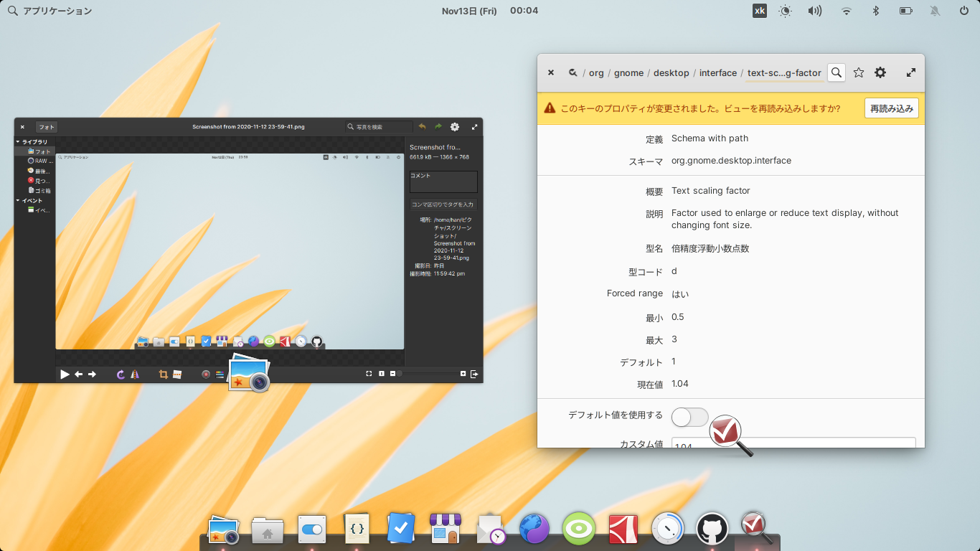Click the undo arrow in Photos header
Screen dimensions: 980x551
coord(422,127)
